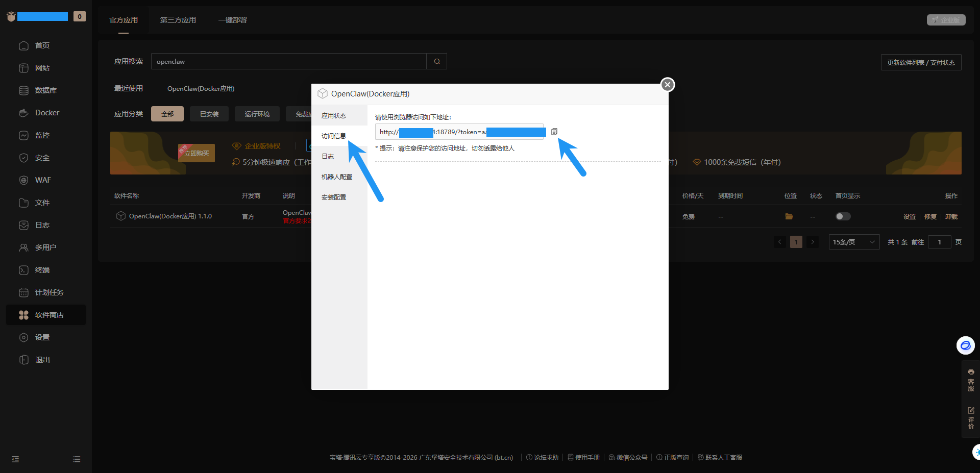Open the WAF sidebar item

(x=42, y=180)
